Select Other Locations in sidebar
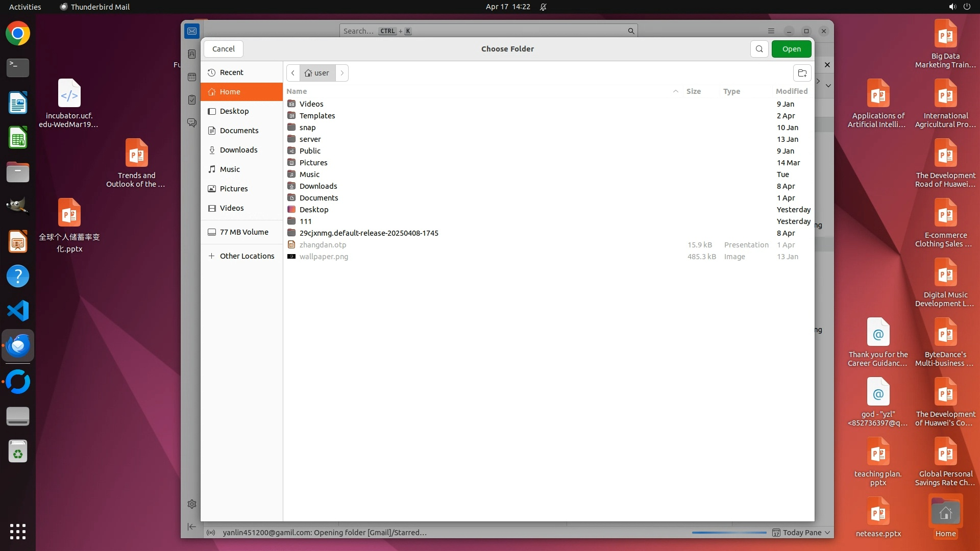The width and height of the screenshot is (980, 551). [247, 256]
